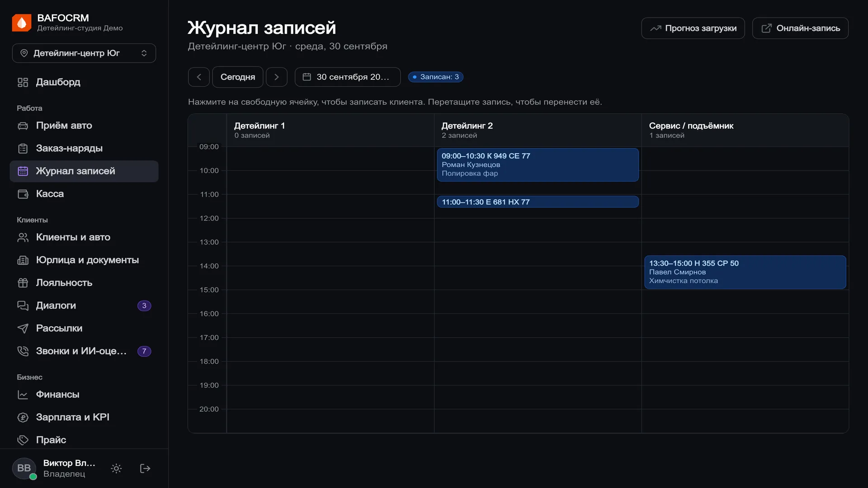This screenshot has width=868, height=488.
Task: Click the Диалоги chat bubbles icon
Action: click(x=23, y=305)
